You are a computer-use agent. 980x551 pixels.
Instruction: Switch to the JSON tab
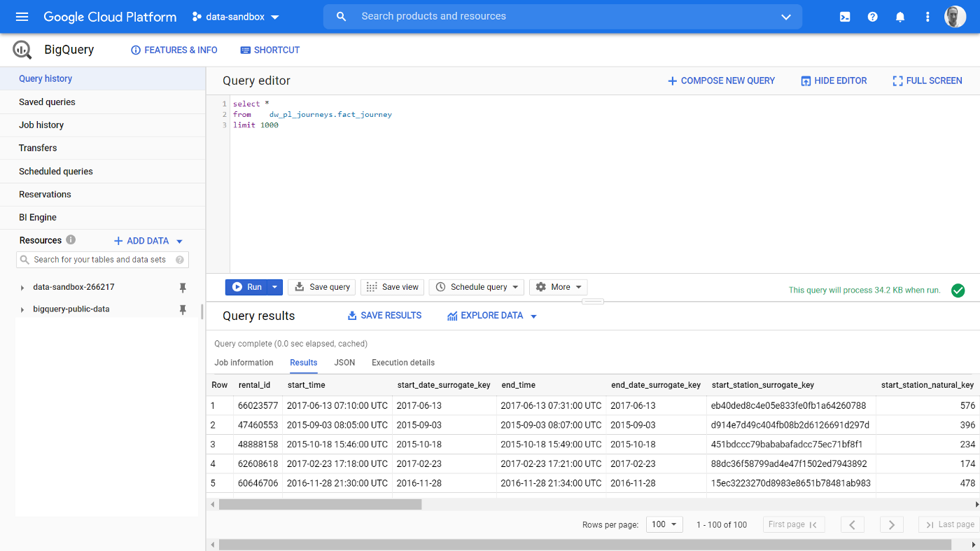(x=344, y=363)
